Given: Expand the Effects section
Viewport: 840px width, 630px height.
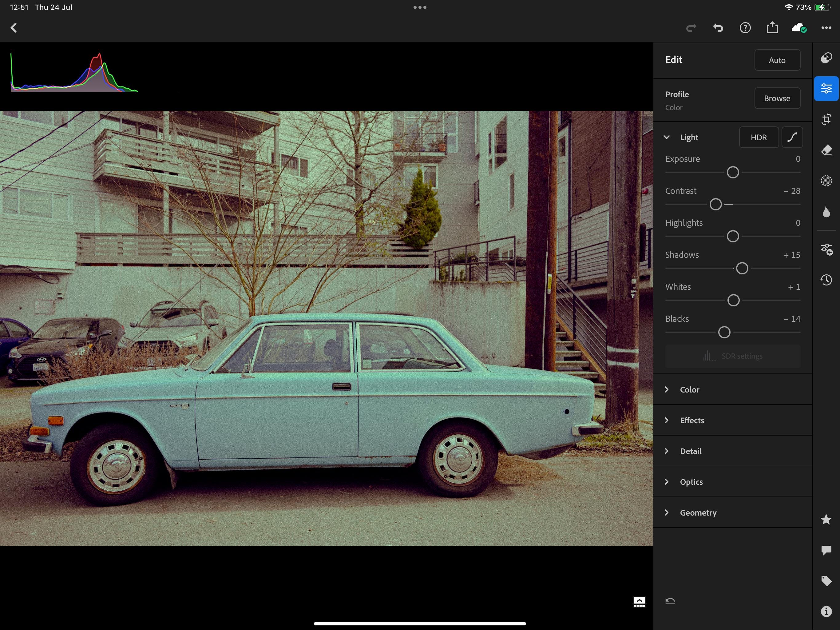Looking at the screenshot, I should tap(732, 420).
